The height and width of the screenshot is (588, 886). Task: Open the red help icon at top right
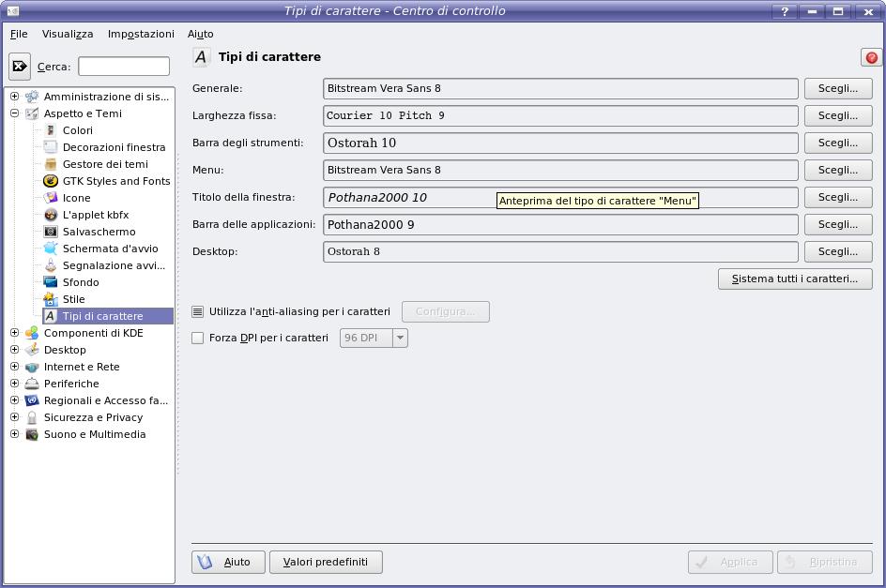click(x=871, y=57)
